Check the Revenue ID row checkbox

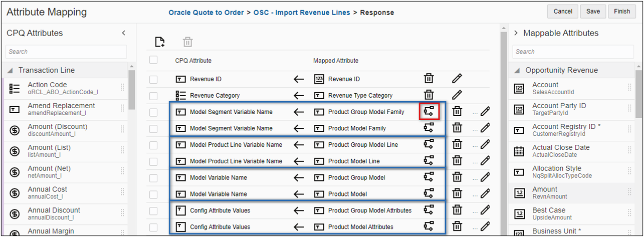[153, 79]
